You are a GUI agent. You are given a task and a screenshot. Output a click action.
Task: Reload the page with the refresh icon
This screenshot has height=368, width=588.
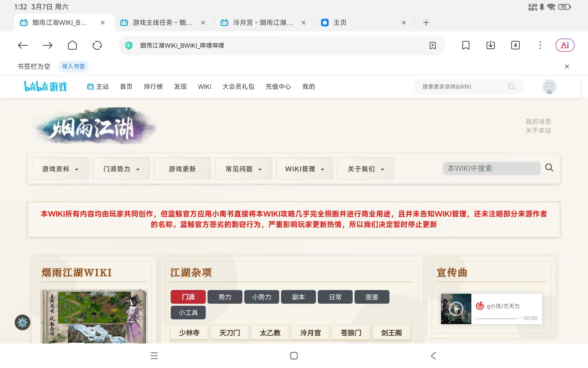[x=97, y=45]
